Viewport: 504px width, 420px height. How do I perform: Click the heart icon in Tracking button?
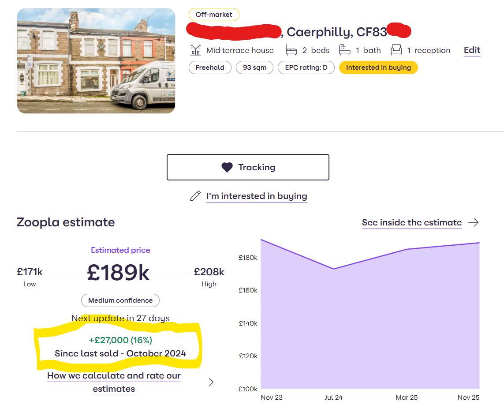pyautogui.click(x=227, y=168)
